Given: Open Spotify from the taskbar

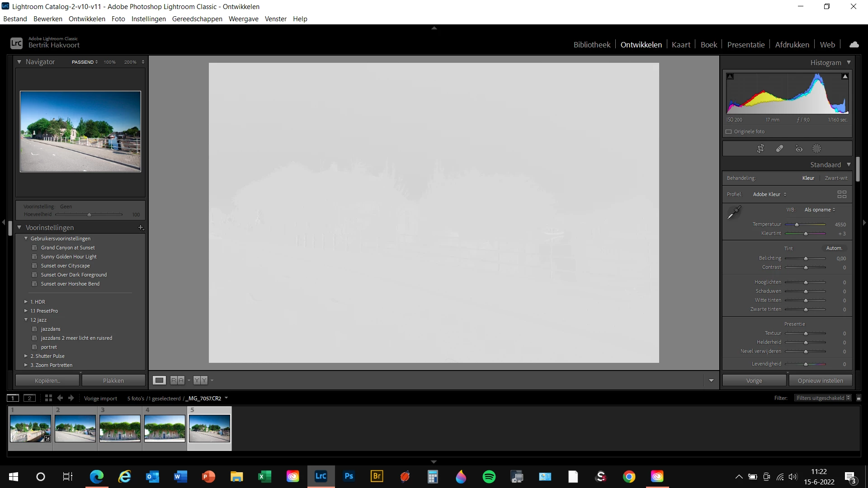Looking at the screenshot, I should coord(489,477).
